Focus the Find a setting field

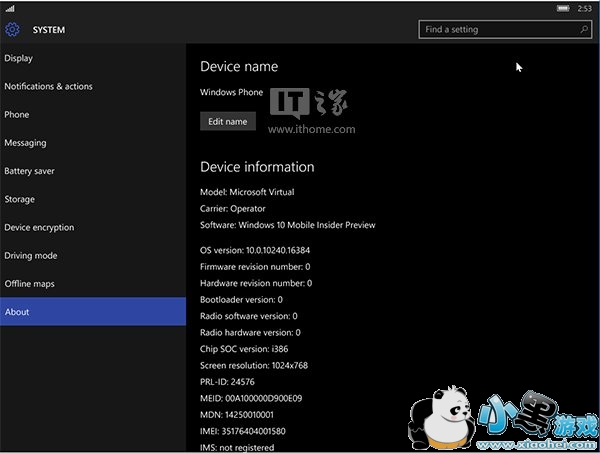[x=495, y=30]
